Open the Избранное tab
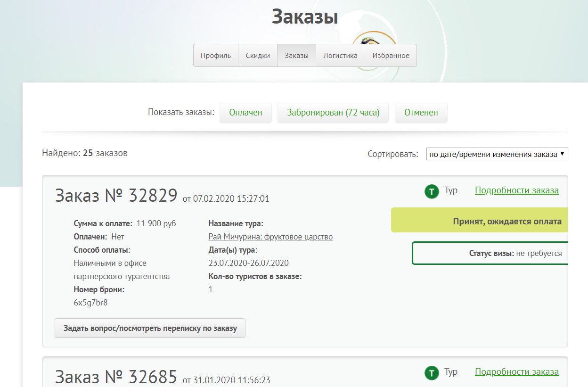The image size is (588, 387). pyautogui.click(x=391, y=56)
